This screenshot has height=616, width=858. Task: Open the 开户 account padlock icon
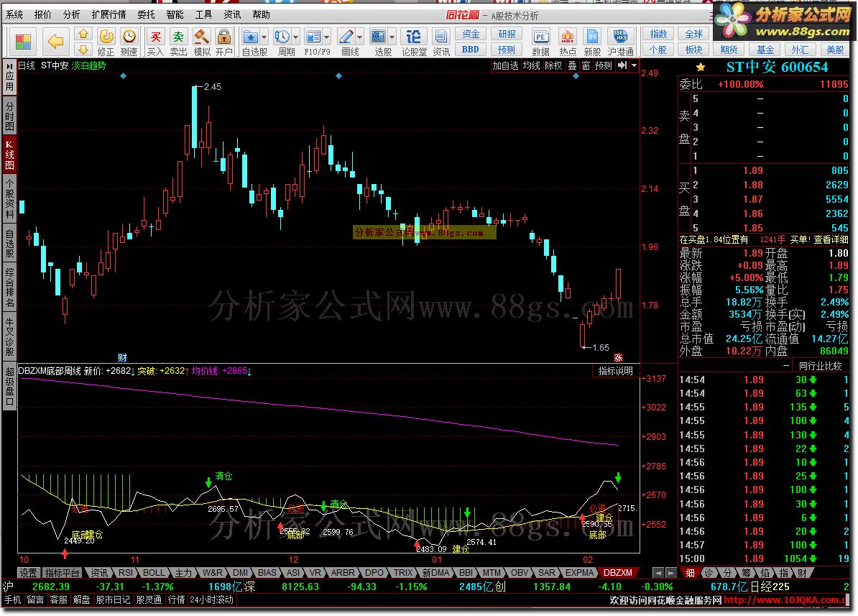[x=223, y=42]
